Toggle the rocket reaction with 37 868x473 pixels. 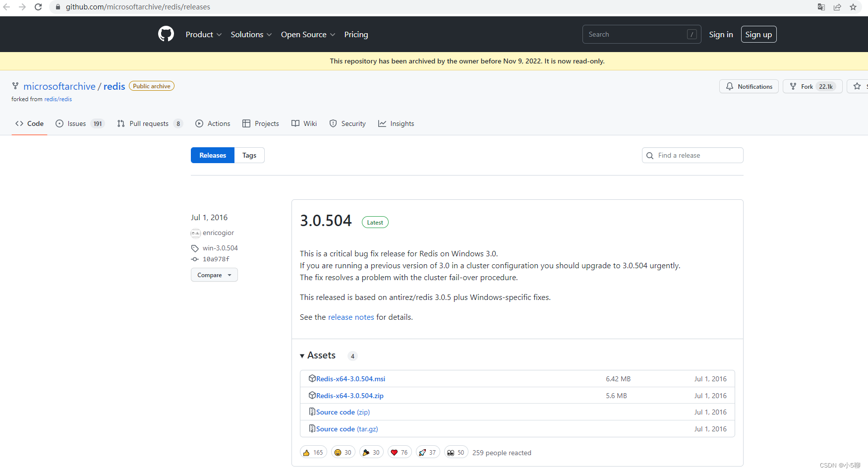coord(427,452)
